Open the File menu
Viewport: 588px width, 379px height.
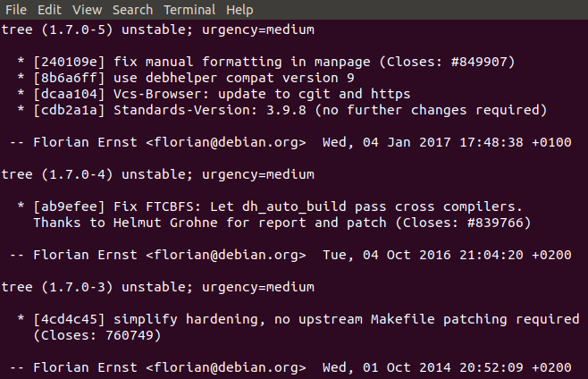[14, 10]
